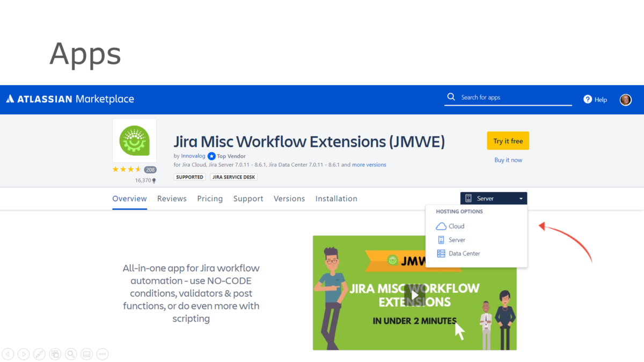644x362 pixels.
Task: Click the Try it free button
Action: click(x=508, y=141)
